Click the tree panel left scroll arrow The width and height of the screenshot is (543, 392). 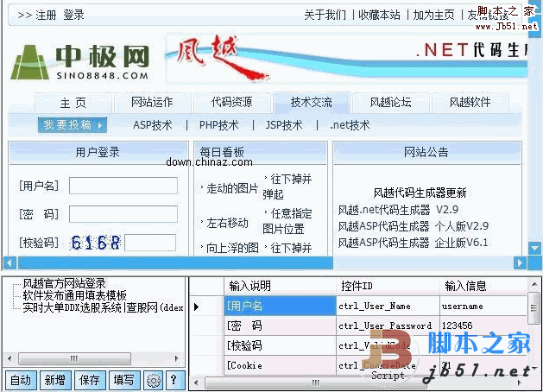click(x=9, y=358)
